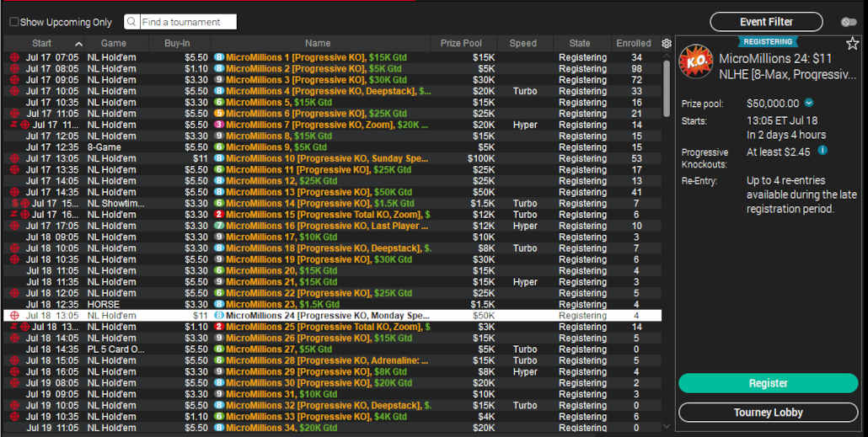Select MicroMillions 20, $15K Gtd row
Viewport: 868px width, 437px height.
click(332, 271)
